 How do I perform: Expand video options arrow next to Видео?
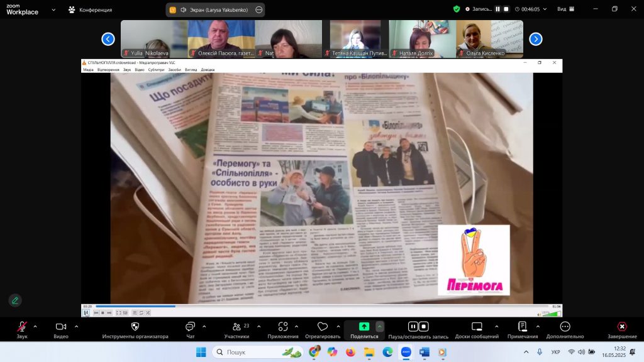point(76,327)
